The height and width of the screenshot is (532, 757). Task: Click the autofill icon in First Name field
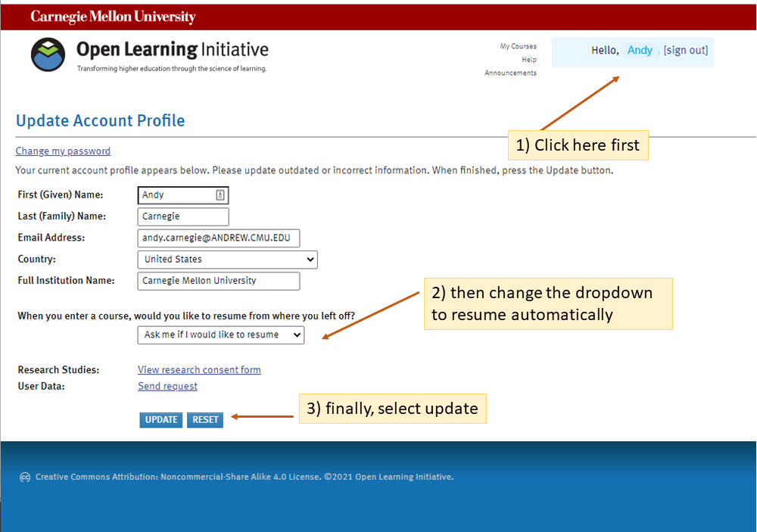(220, 195)
